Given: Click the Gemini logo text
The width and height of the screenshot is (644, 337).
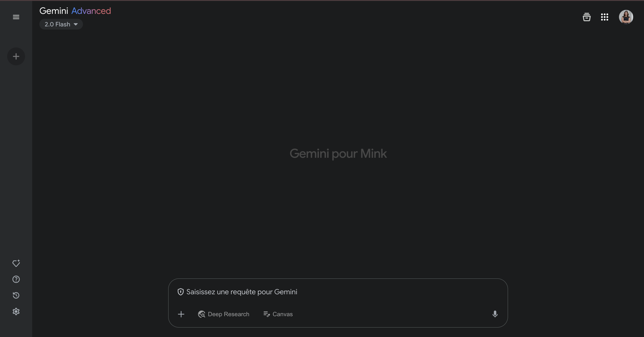Looking at the screenshot, I should click(x=54, y=11).
